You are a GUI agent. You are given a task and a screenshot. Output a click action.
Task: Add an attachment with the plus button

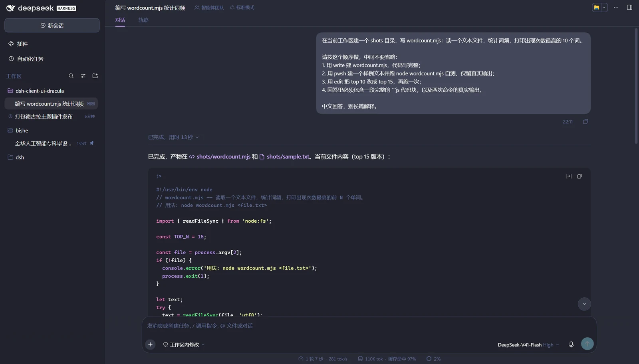[x=151, y=344]
